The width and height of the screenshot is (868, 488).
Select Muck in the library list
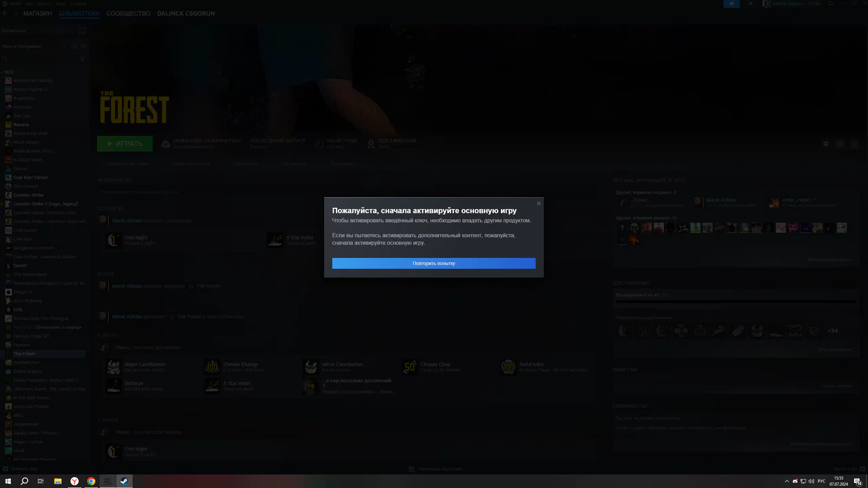click(x=19, y=451)
